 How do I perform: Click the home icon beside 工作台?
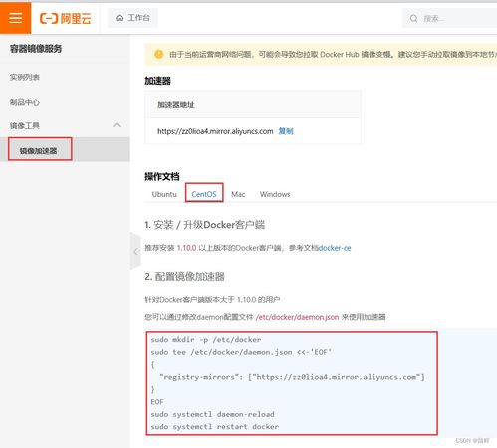tap(120, 18)
